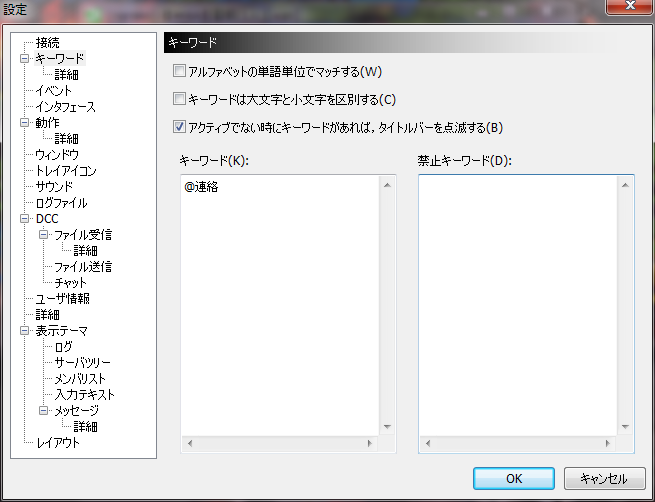Enable アルファベットの単語単位でマッチする checkbox
The height and width of the screenshot is (502, 655).
tap(179, 71)
